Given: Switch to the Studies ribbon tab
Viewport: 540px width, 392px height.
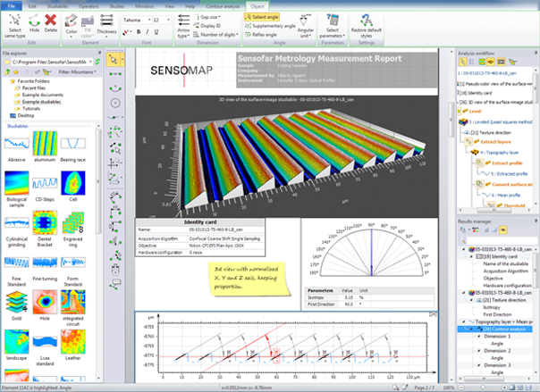Looking at the screenshot, I should pos(117,6).
